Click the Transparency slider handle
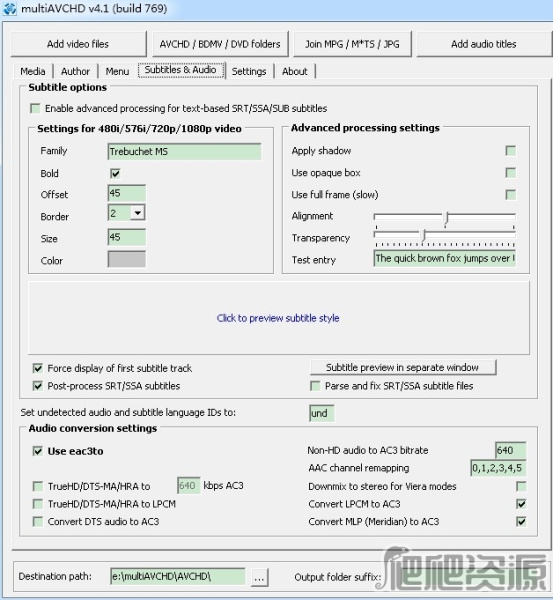This screenshot has height=600, width=553. (x=423, y=235)
